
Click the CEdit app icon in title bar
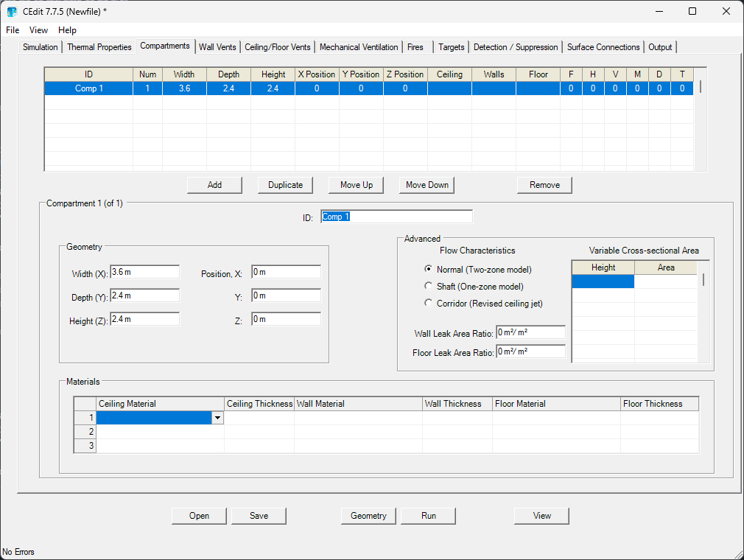coord(12,11)
